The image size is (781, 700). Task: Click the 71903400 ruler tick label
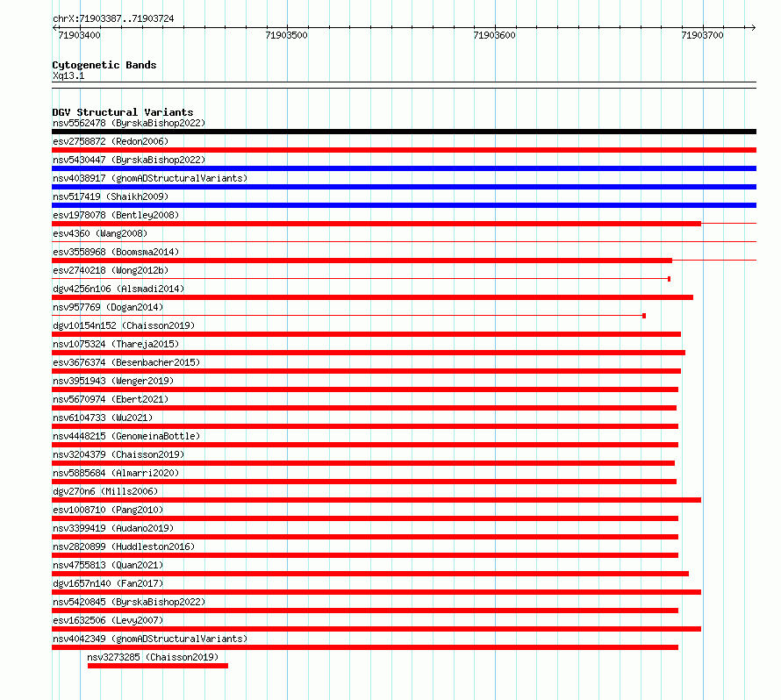[x=79, y=35]
